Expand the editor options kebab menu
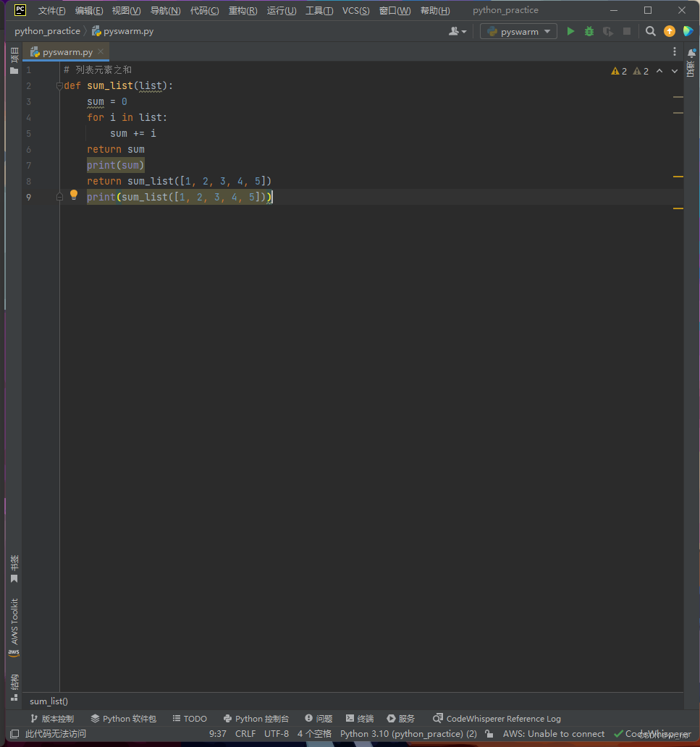700x747 pixels. pos(674,51)
